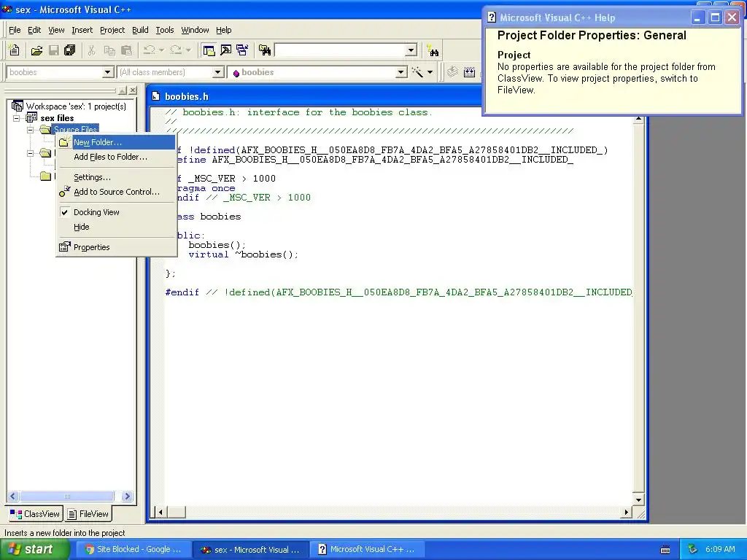Click inside the Find text input field

[340, 50]
